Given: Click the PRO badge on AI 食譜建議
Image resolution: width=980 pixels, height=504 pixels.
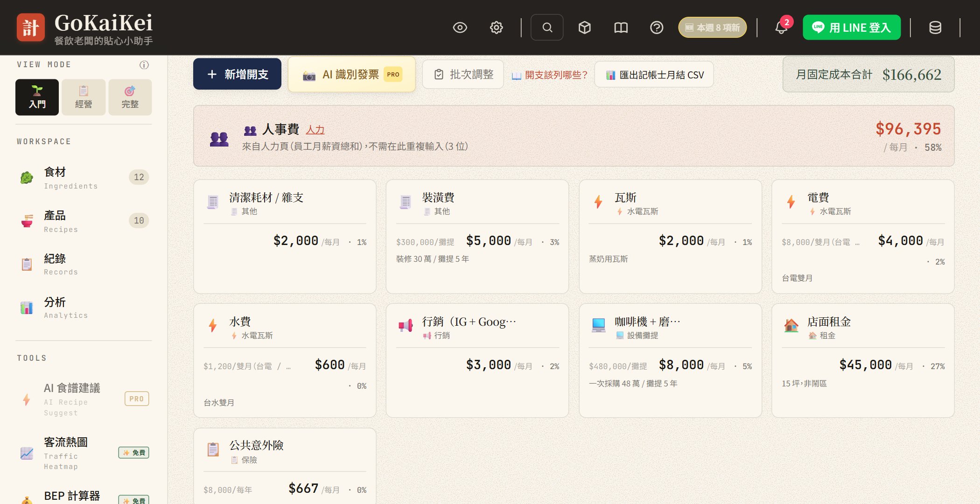Looking at the screenshot, I should 137,399.
